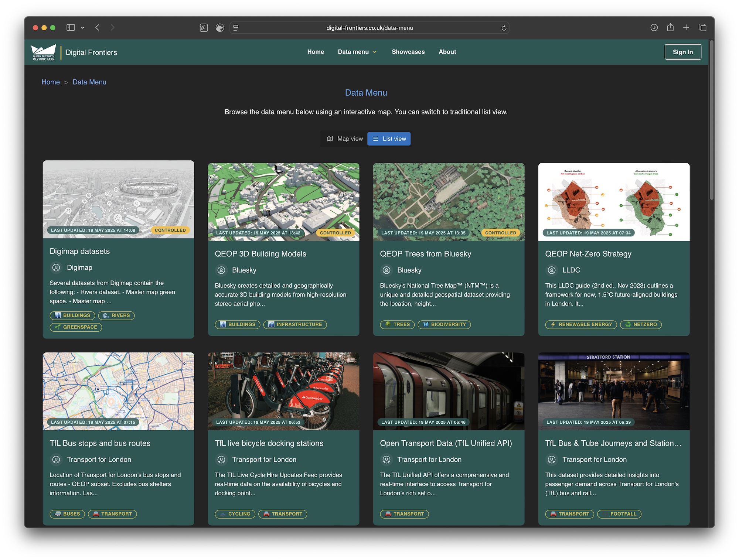Screen dimensions: 739x560
Task: Click the page vertical scrollbar
Action: coord(712,120)
